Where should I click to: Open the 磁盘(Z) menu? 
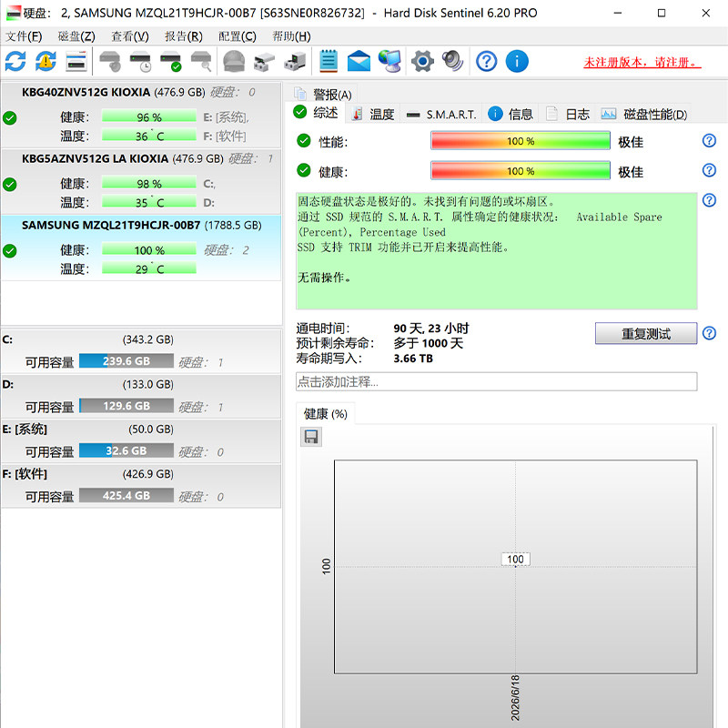click(x=76, y=36)
